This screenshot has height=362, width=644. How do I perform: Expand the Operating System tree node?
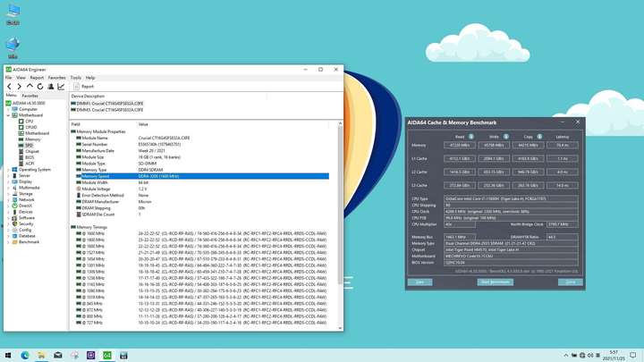point(8,170)
